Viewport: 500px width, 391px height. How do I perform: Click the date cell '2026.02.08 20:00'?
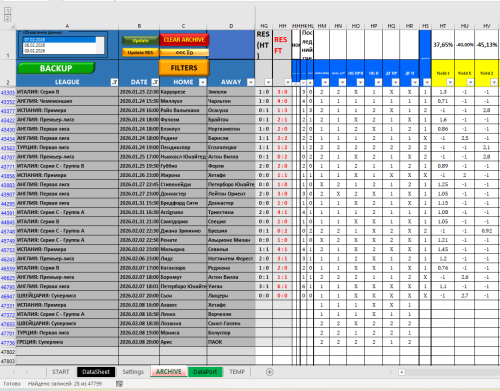pyautogui.click(x=139, y=342)
